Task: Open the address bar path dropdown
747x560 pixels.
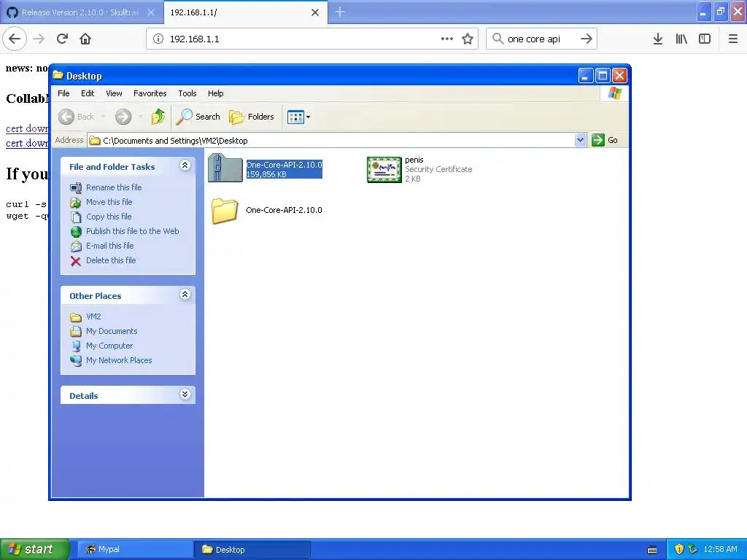Action: 580,140
